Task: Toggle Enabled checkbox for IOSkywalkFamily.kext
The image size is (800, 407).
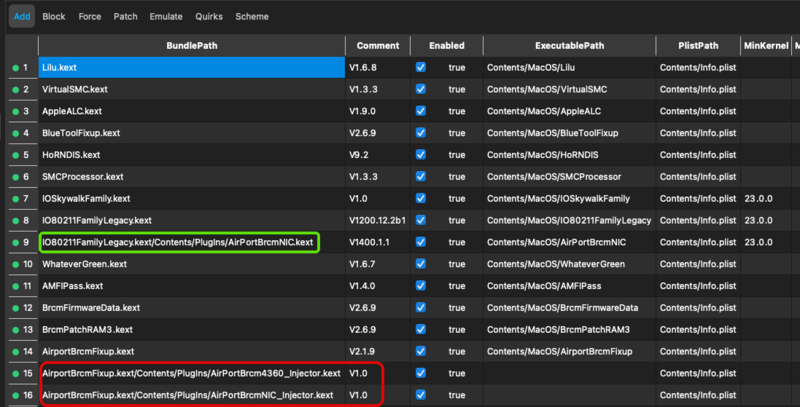Action: tap(420, 198)
